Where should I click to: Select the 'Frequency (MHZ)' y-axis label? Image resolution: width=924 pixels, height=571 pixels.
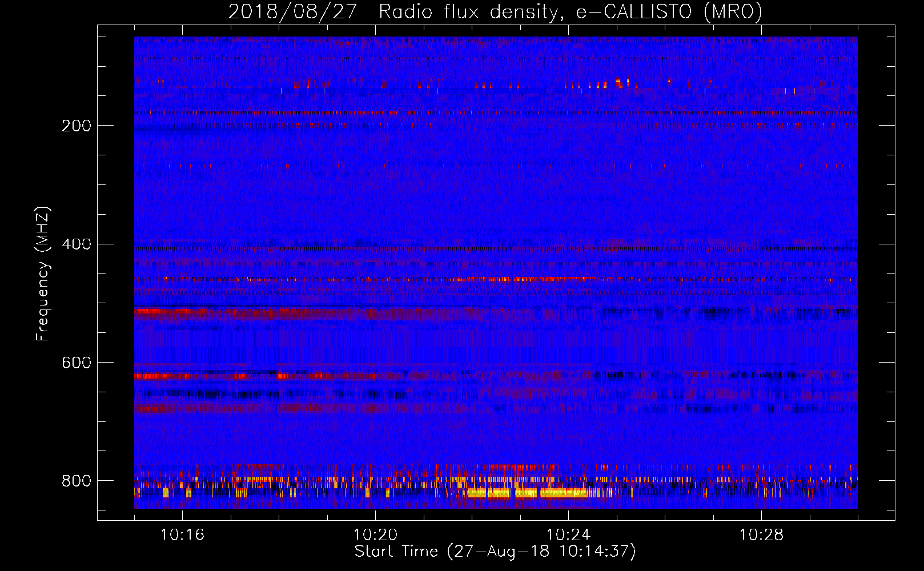(x=43, y=274)
